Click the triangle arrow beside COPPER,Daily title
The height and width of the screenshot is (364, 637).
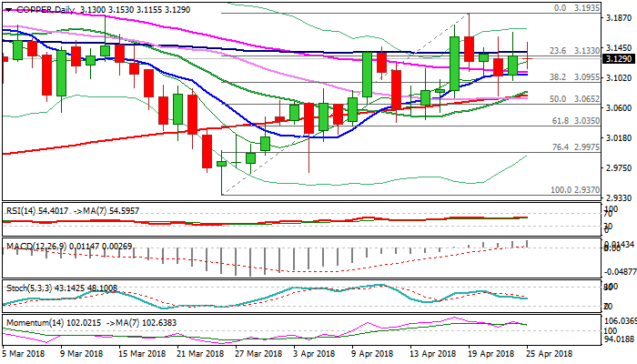[7, 9]
